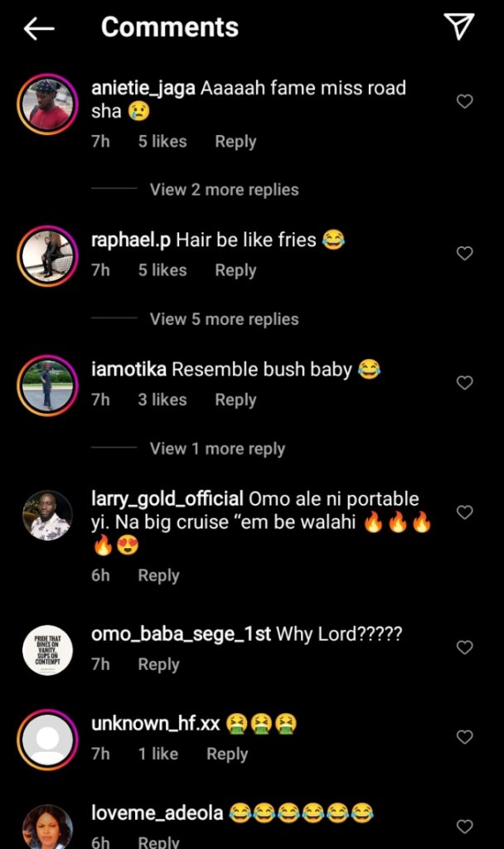Reply to anietie_jaga's comment
This screenshot has width=504, height=849.
point(235,142)
